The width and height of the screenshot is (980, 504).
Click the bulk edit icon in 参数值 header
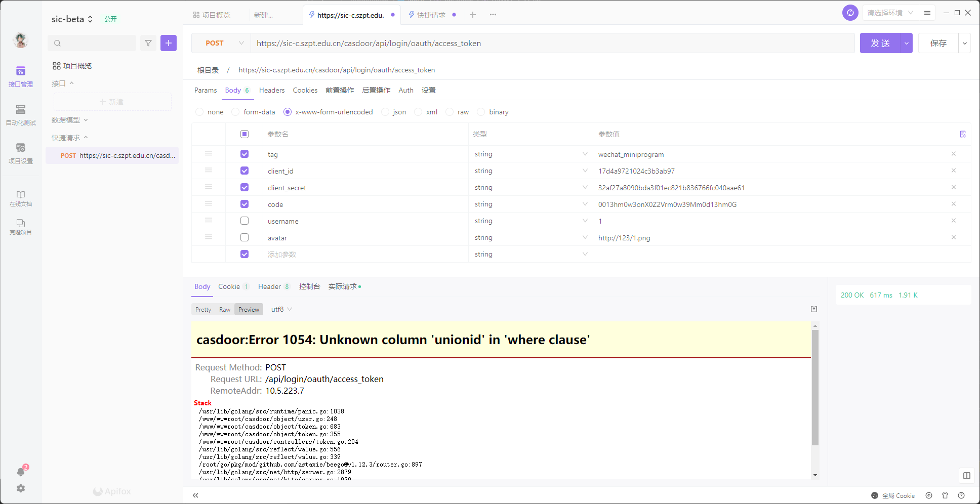pos(963,134)
